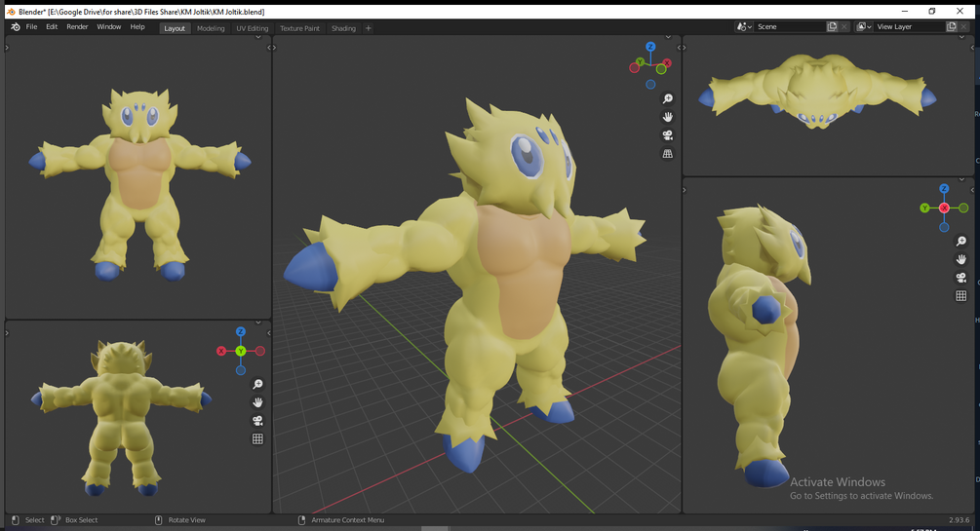Screen dimensions: 980x531
Task: Select the Layout workspace tab
Action: (175, 28)
